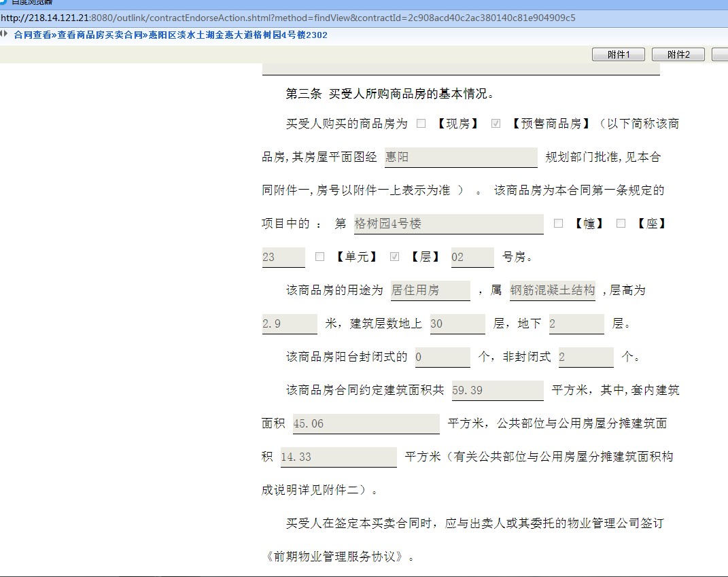Click the field containing 23
The image size is (728, 577).
click(283, 257)
